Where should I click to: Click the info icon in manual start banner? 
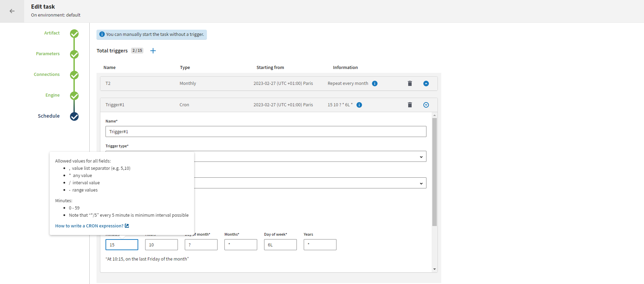pyautogui.click(x=102, y=35)
